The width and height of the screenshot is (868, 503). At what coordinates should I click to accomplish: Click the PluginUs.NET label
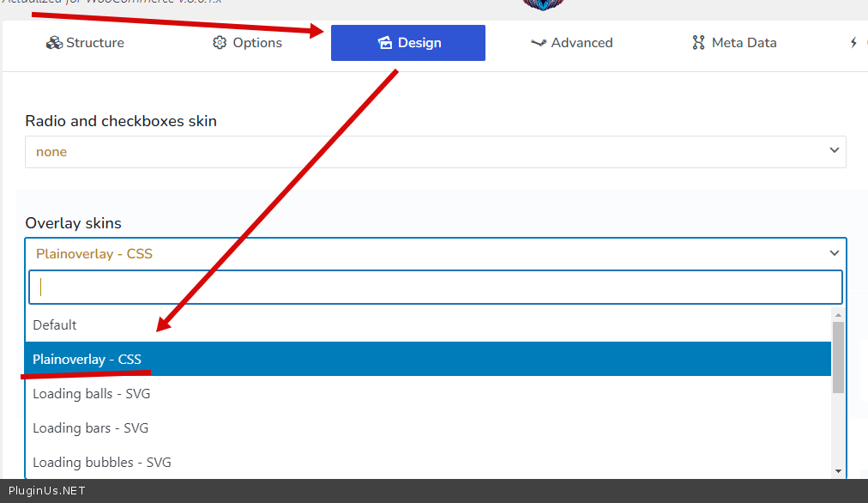click(46, 492)
